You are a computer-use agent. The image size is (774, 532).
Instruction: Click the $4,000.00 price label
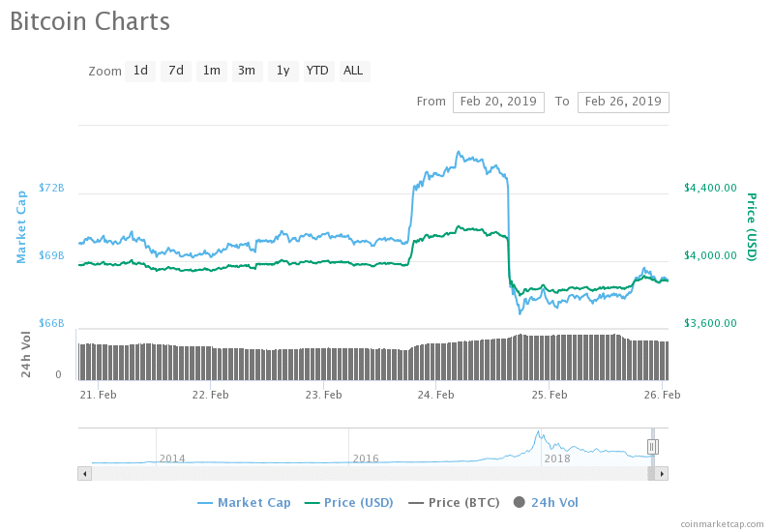coord(710,255)
